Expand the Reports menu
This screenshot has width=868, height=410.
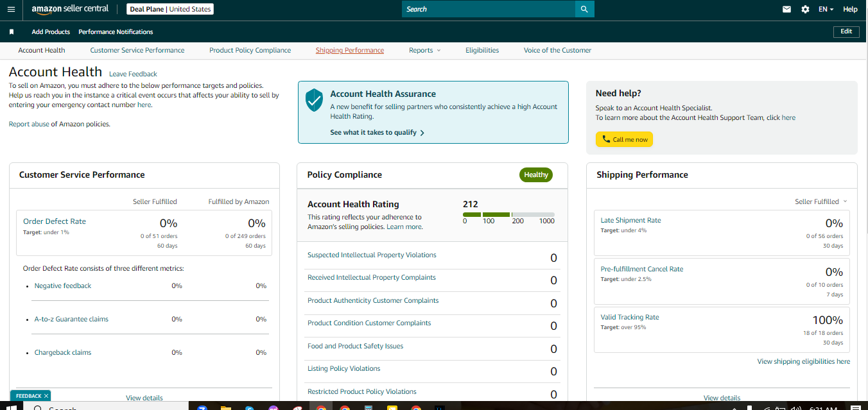pos(425,50)
